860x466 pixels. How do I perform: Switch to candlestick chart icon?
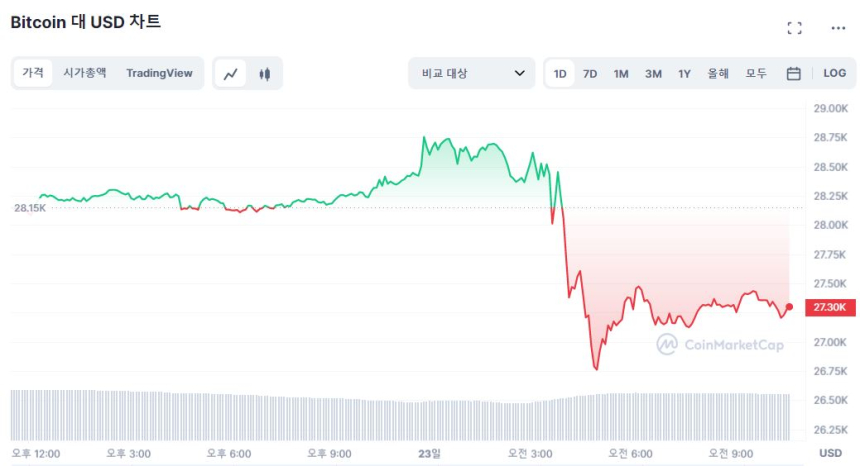tap(265, 73)
